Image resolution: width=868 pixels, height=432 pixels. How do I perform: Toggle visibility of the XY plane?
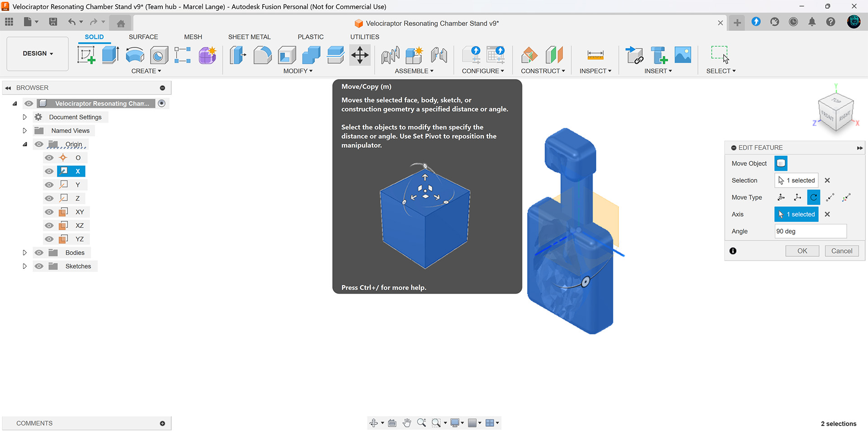pyautogui.click(x=49, y=212)
